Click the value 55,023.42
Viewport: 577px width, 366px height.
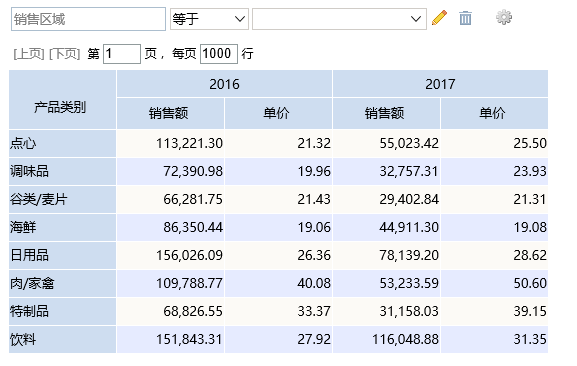(409, 143)
